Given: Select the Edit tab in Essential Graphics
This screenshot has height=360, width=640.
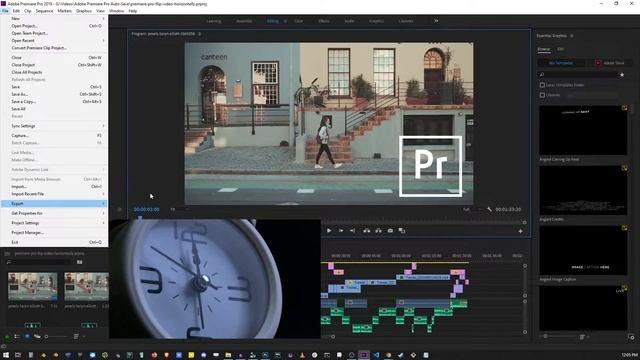Looking at the screenshot, I should [561, 49].
